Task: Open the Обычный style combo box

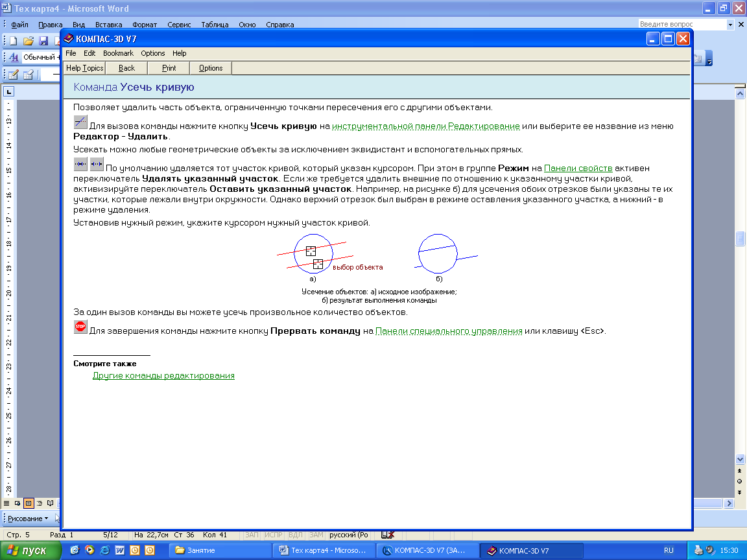Action: pyautogui.click(x=40, y=57)
